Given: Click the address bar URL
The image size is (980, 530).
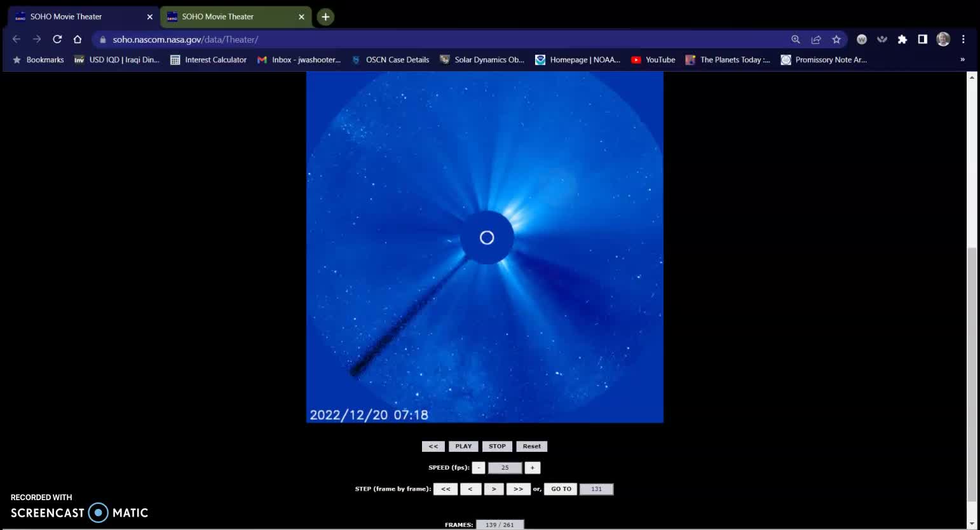Looking at the screenshot, I should pyautogui.click(x=186, y=39).
